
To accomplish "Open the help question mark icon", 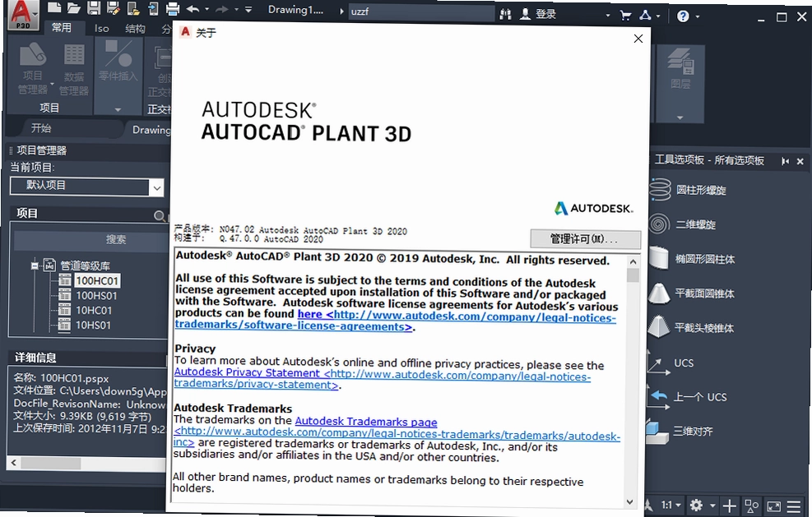I will 683,16.
